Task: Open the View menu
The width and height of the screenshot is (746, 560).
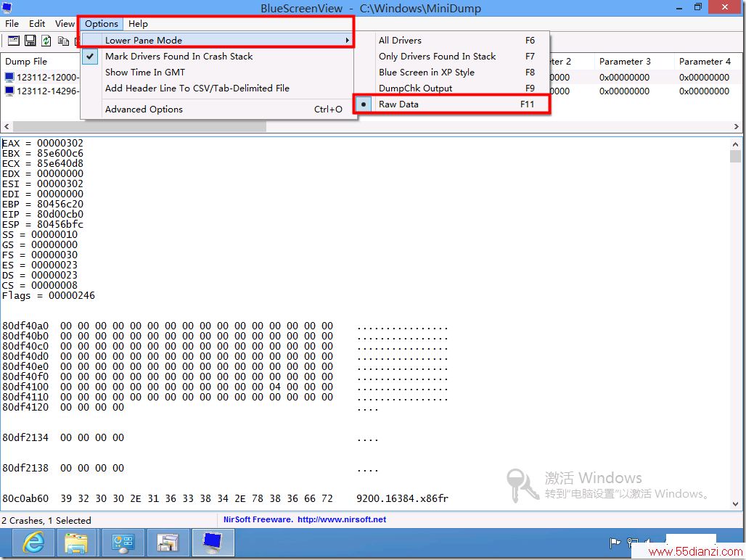Action: [65, 24]
